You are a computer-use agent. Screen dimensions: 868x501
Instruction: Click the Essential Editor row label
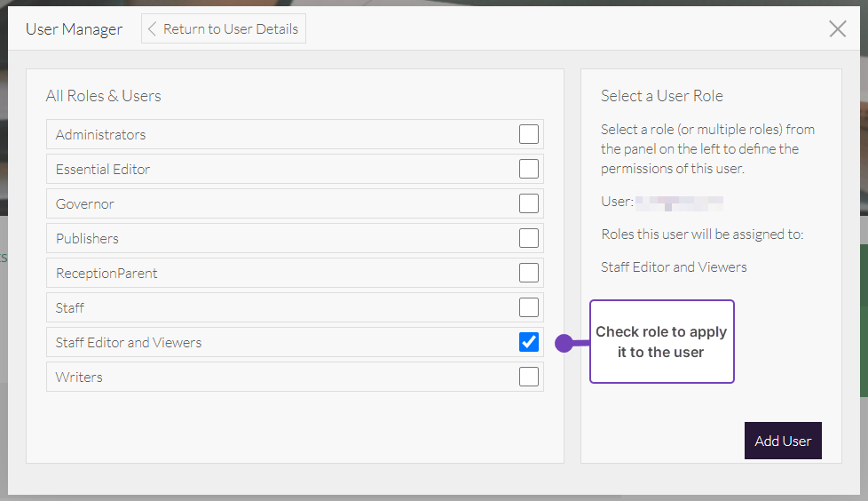click(103, 170)
